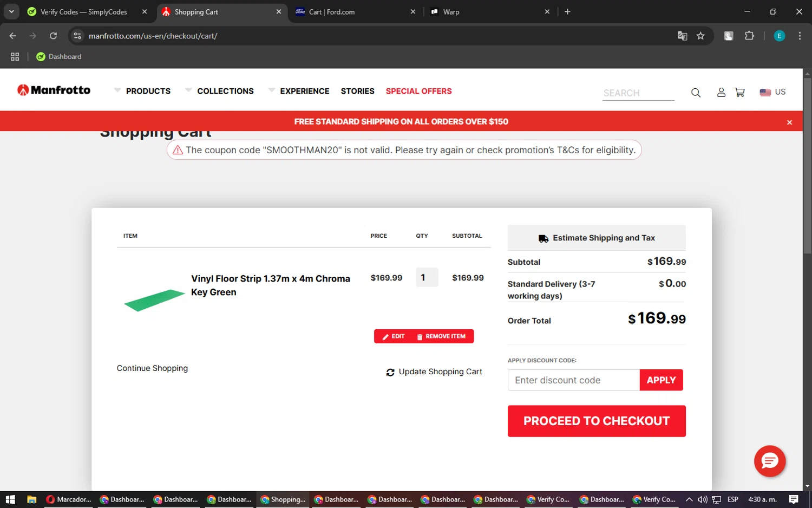Viewport: 812px width, 508px height.
Task: Open the tab search dropdown arrow
Action: pos(11,11)
